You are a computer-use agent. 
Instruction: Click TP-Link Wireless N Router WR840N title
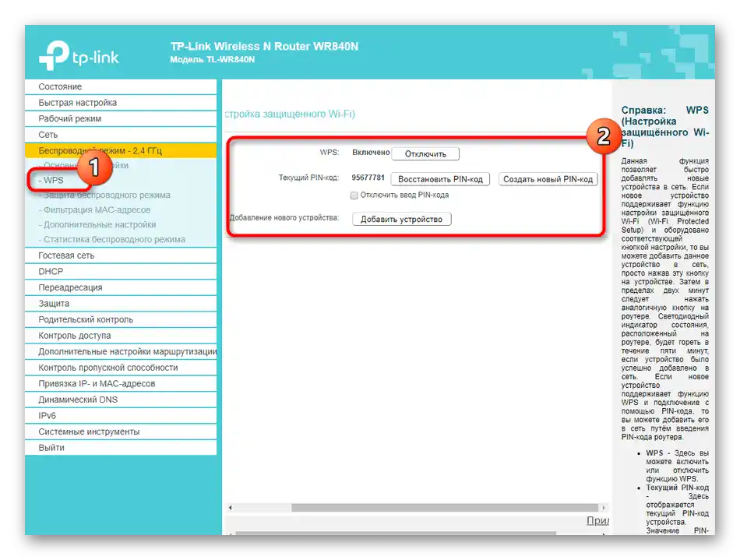(264, 46)
